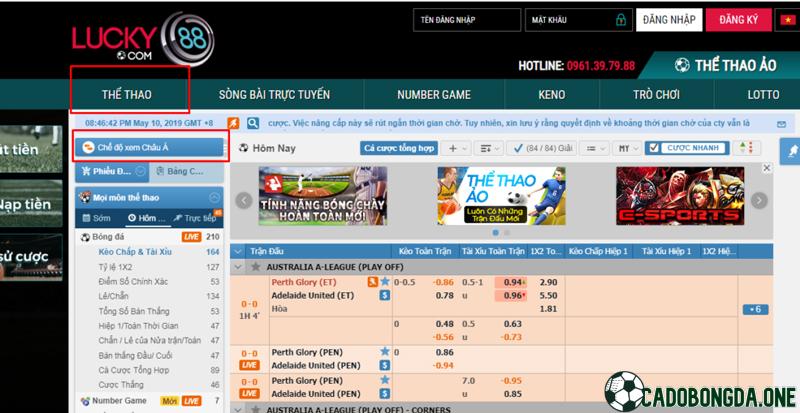Expand more markets with the 6 button
The height and width of the screenshot is (413, 800).
click(755, 309)
